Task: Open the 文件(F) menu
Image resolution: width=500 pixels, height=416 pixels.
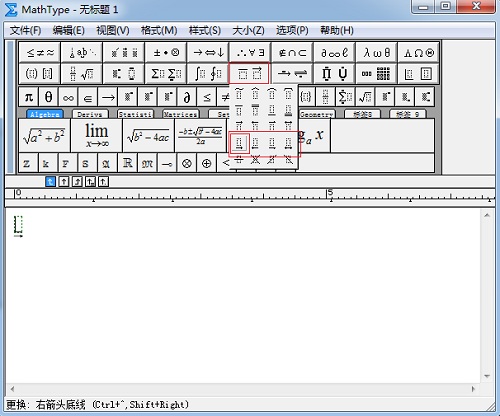Action: (26, 31)
